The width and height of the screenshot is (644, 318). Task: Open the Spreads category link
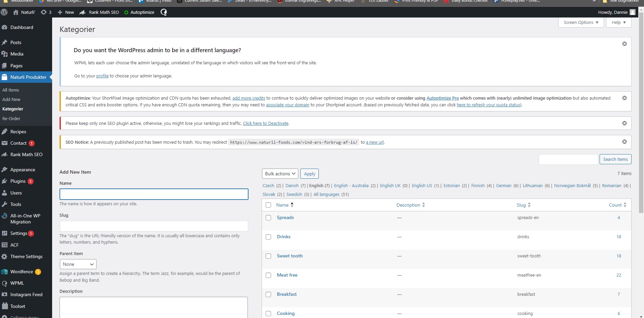(285, 218)
